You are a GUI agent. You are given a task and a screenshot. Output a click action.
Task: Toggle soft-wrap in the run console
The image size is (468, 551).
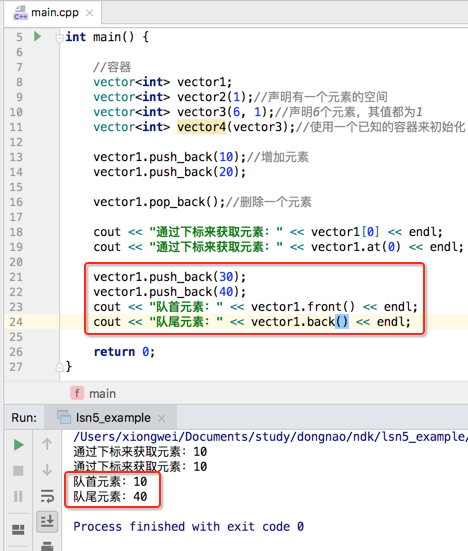coord(47,496)
